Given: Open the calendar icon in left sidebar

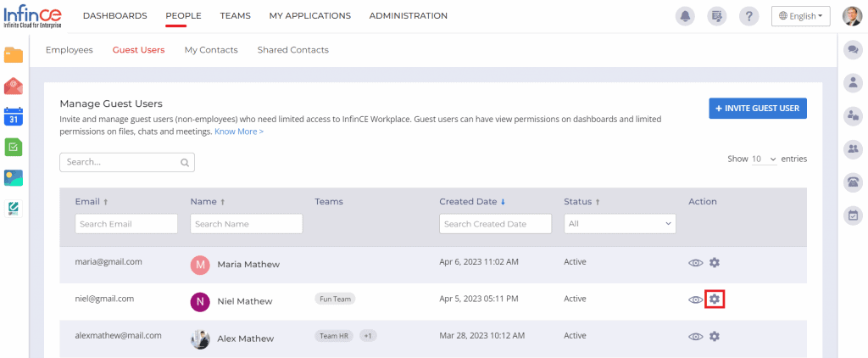Looking at the screenshot, I should [x=14, y=116].
